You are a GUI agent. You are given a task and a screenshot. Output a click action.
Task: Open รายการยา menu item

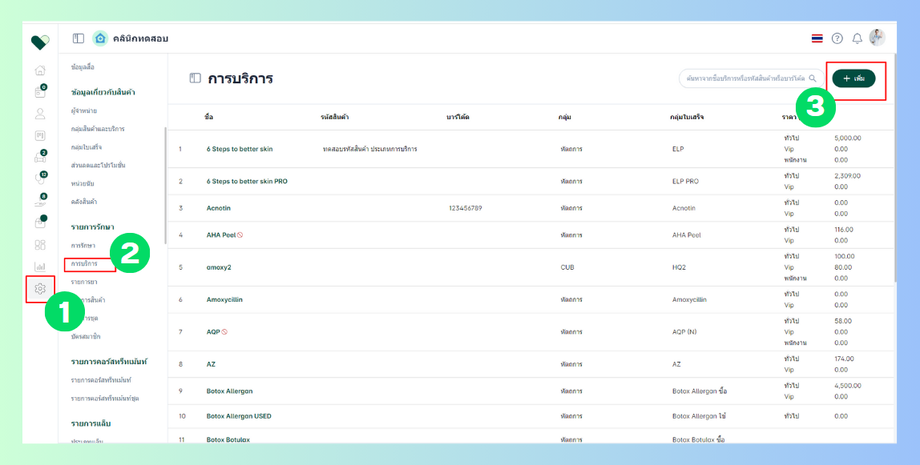coord(84,282)
